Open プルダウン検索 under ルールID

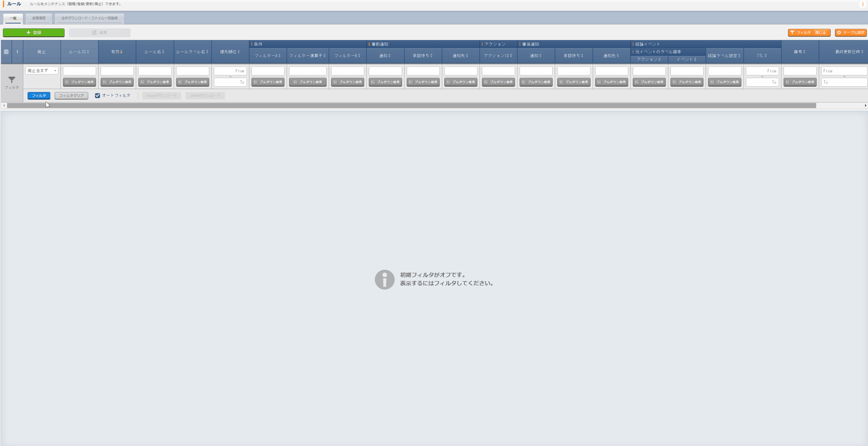[79, 82]
